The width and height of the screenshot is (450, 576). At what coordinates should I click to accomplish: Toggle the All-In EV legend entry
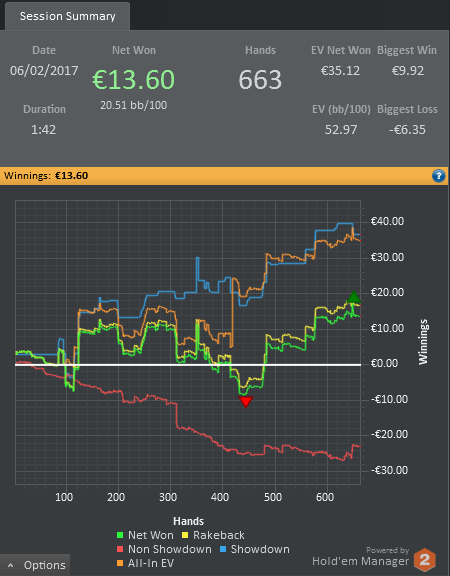coord(145,563)
